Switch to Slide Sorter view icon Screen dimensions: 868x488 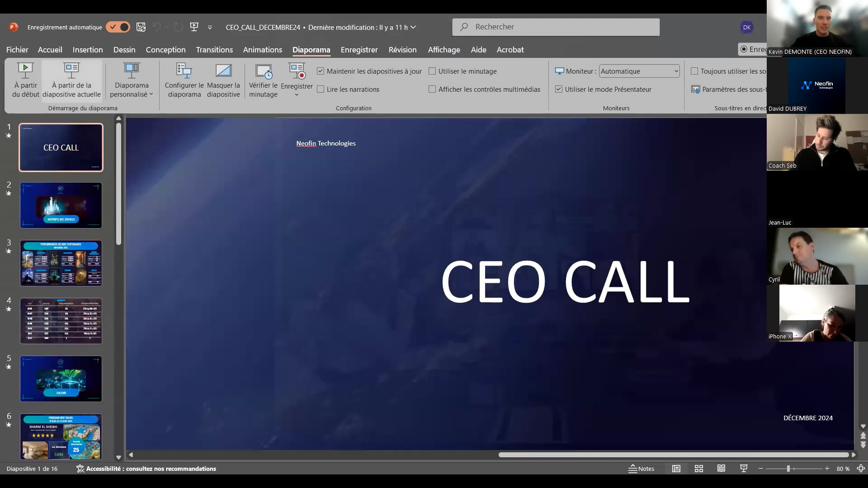699,469
